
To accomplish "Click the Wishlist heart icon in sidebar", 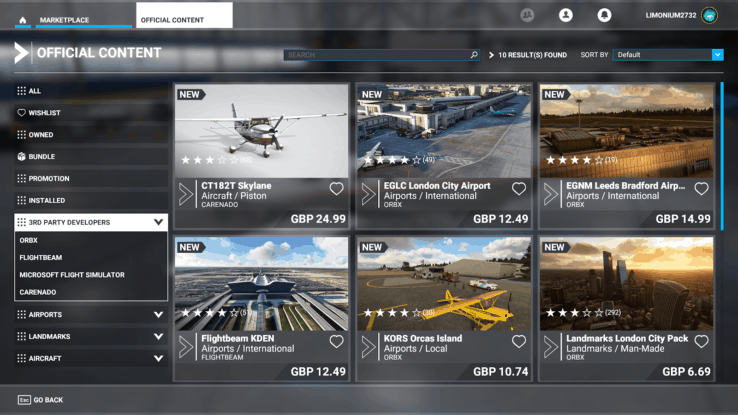I will pos(21,112).
